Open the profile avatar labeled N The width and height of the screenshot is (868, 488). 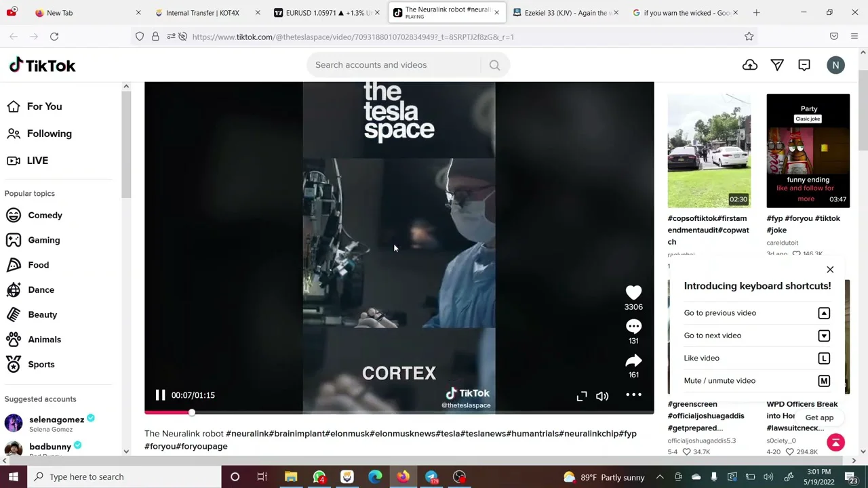(x=835, y=65)
